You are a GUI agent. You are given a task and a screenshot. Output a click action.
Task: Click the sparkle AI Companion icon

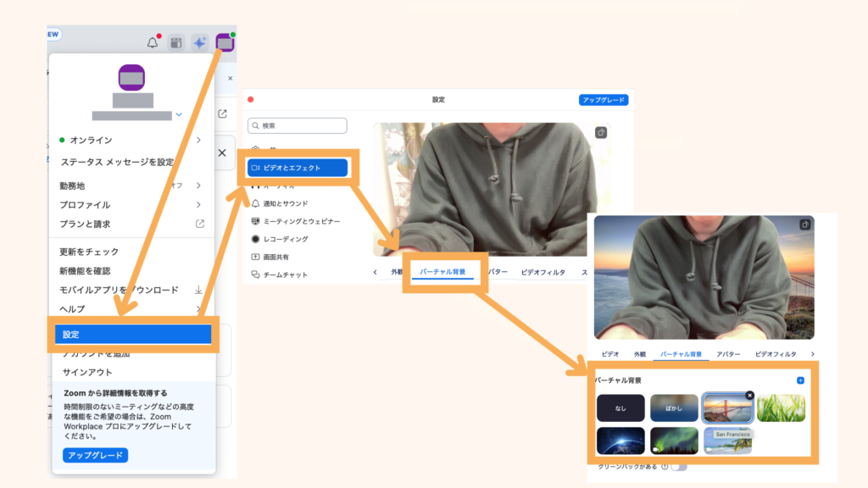200,42
